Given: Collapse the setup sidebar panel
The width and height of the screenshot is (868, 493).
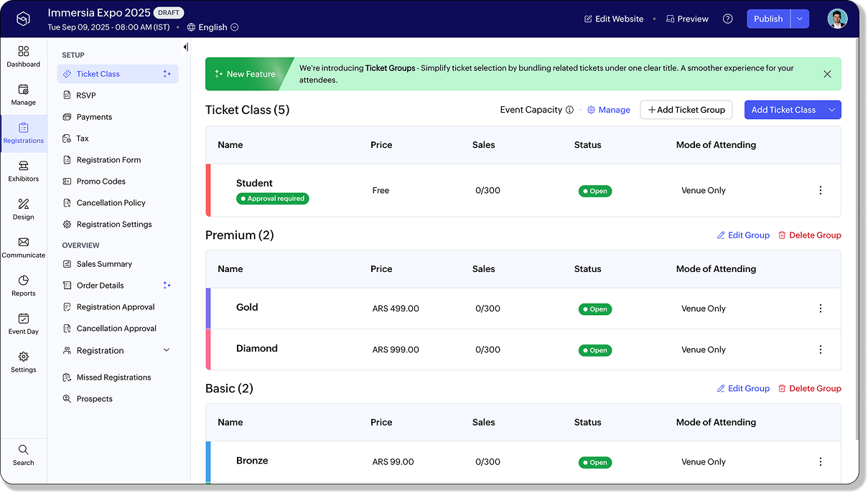Looking at the screenshot, I should [185, 47].
